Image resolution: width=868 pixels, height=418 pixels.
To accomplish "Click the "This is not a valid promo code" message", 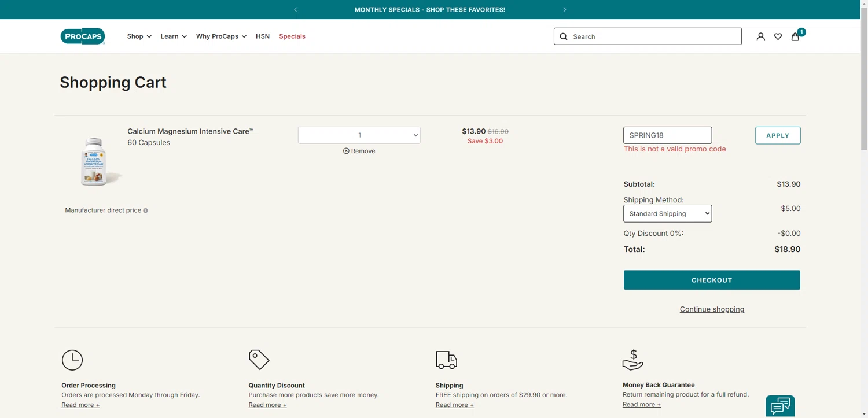I will coord(675,149).
